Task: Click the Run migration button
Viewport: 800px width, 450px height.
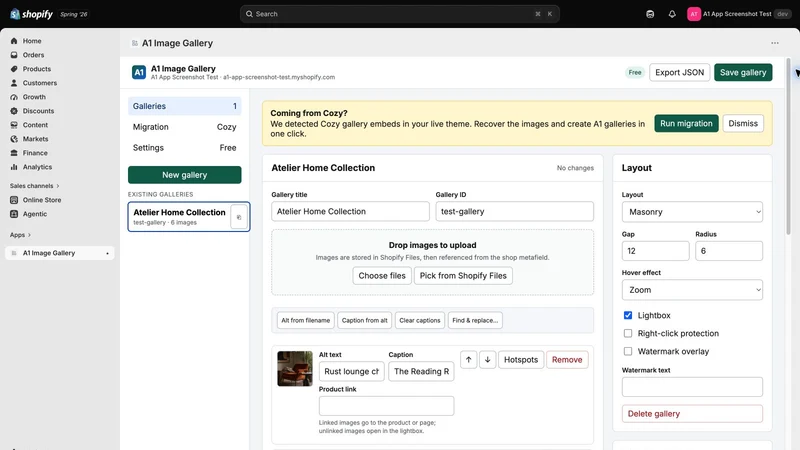Action: [x=686, y=123]
